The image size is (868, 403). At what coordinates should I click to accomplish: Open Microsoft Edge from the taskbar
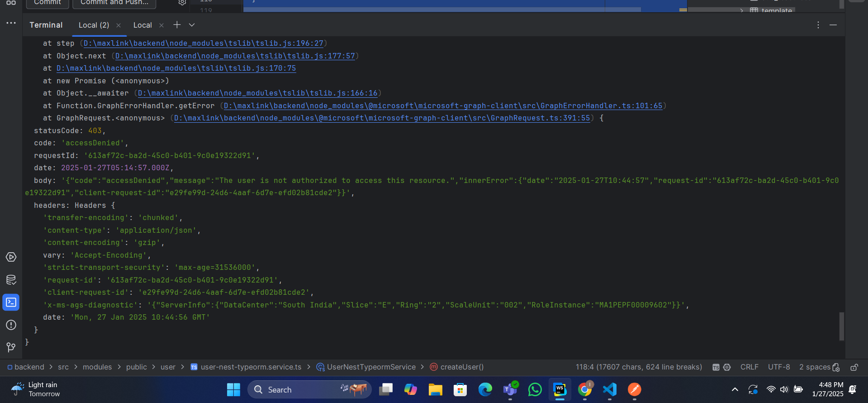click(x=485, y=389)
